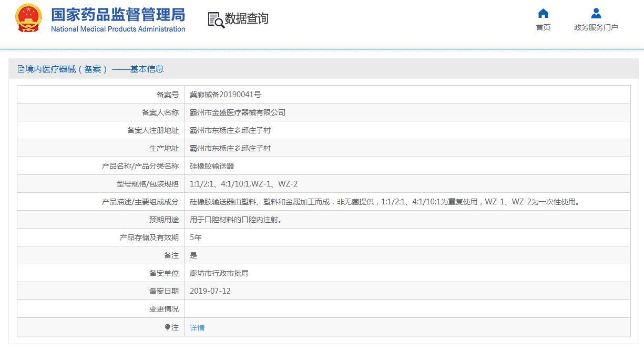The width and height of the screenshot is (644, 352).
Task: Select filing authority 廊坊市行政审批局
Action: [219, 273]
